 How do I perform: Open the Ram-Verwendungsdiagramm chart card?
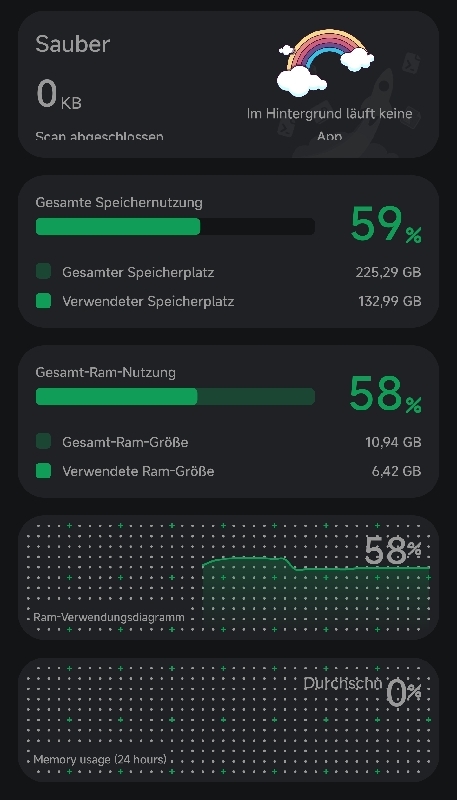[x=228, y=578]
